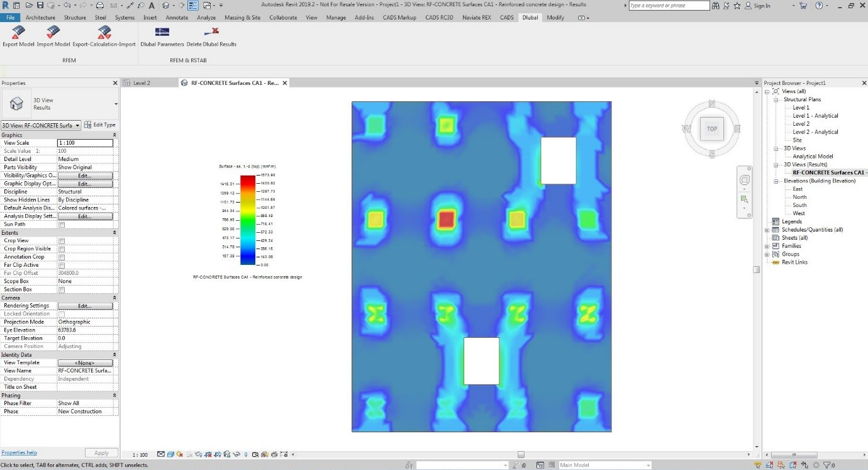Expand the Schedules/Quantities node
The height and width of the screenshot is (470, 868).
point(767,229)
